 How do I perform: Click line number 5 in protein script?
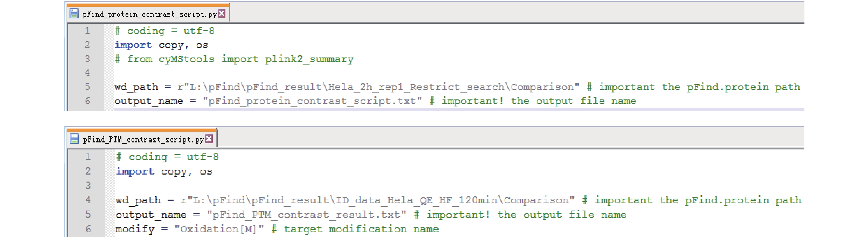tap(87, 87)
